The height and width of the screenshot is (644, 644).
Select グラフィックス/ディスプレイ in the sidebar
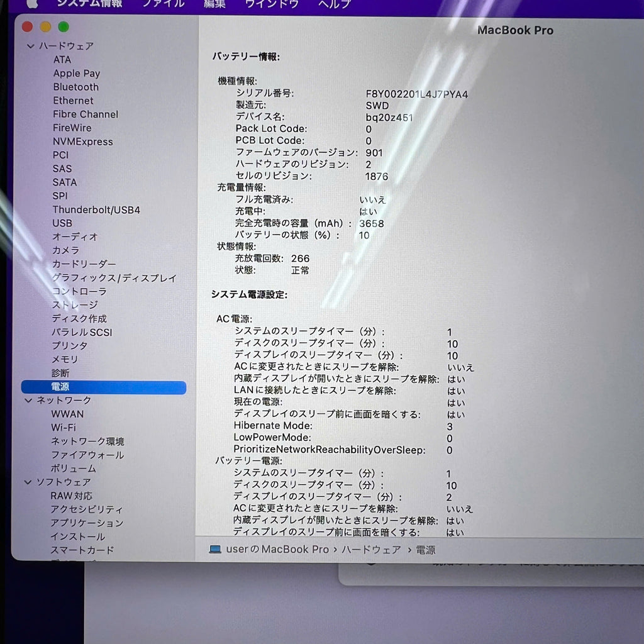pos(114,278)
